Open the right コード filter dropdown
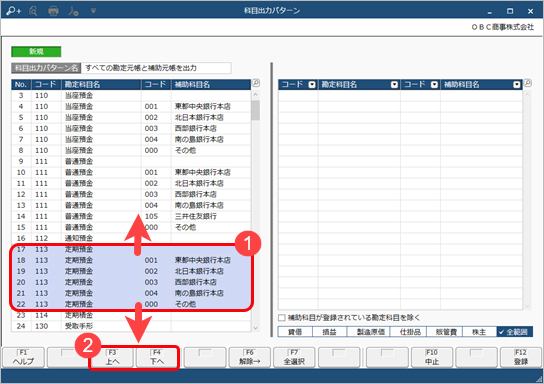This screenshot has height=384, width=544. [x=312, y=85]
